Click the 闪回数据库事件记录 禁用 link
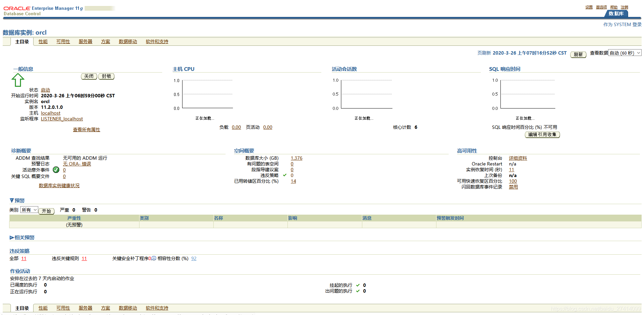 tap(513, 187)
